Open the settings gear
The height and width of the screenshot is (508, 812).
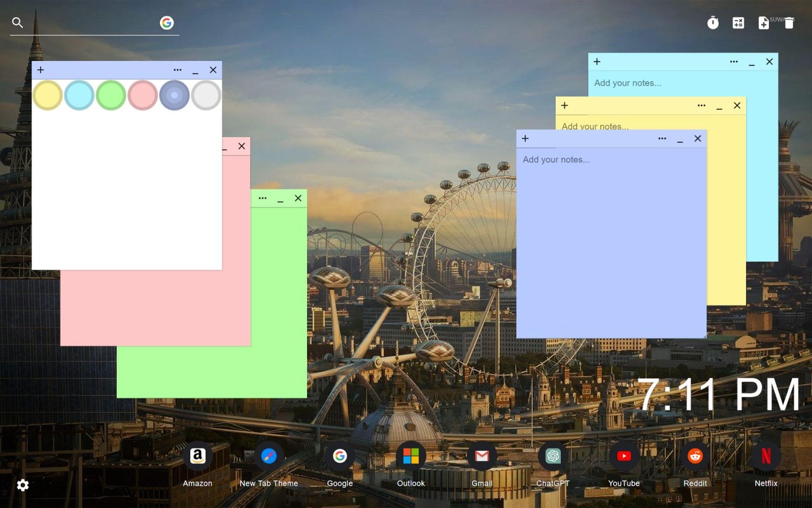point(23,485)
